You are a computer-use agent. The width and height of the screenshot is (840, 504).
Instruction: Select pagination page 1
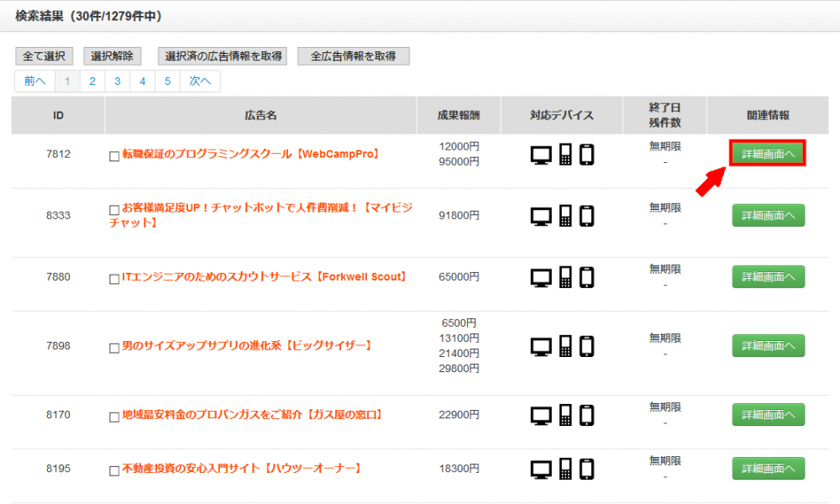(x=67, y=81)
